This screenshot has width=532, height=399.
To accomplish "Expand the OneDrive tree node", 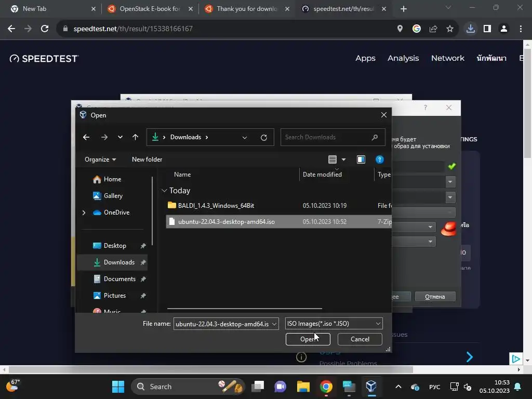I will [84, 212].
